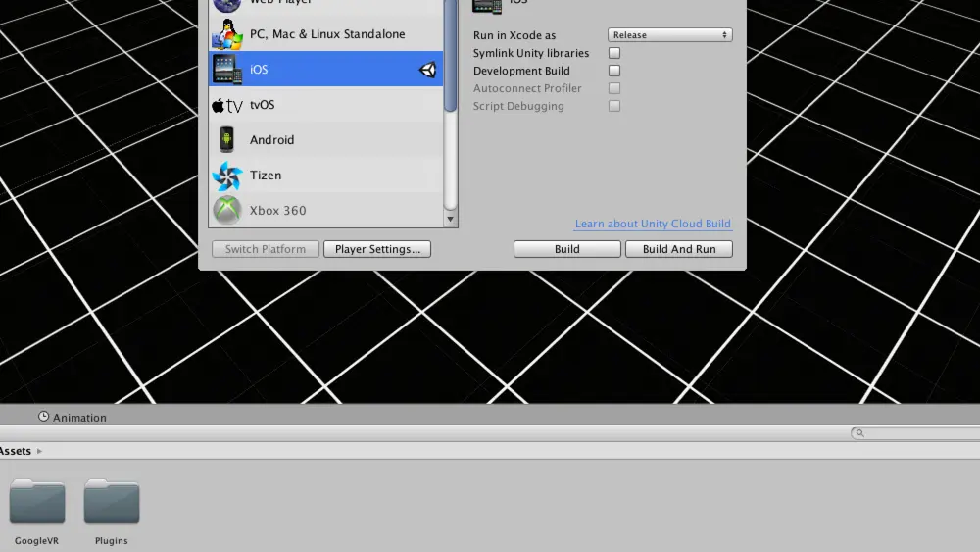Open Run in Xcode as dropdown

(670, 35)
